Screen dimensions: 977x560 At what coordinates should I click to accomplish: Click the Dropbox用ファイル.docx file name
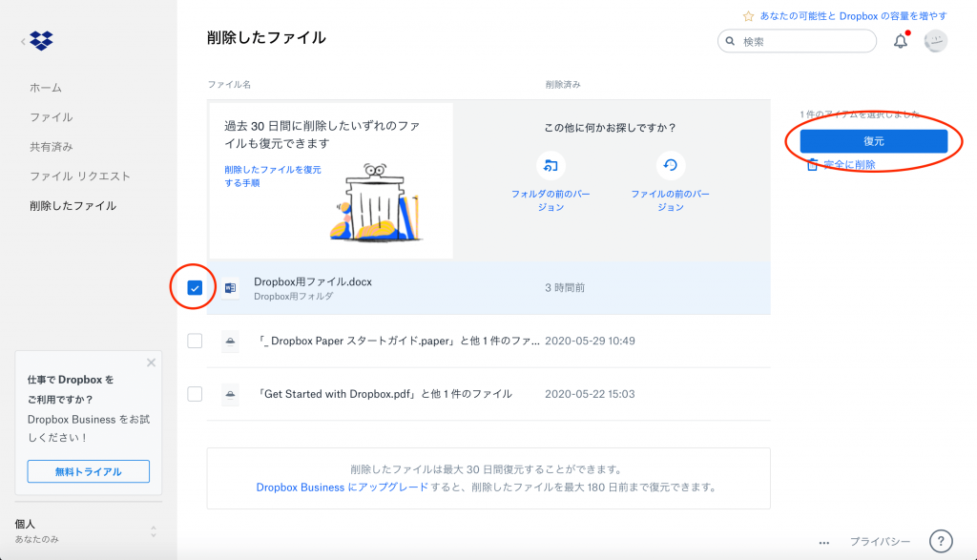click(x=313, y=281)
